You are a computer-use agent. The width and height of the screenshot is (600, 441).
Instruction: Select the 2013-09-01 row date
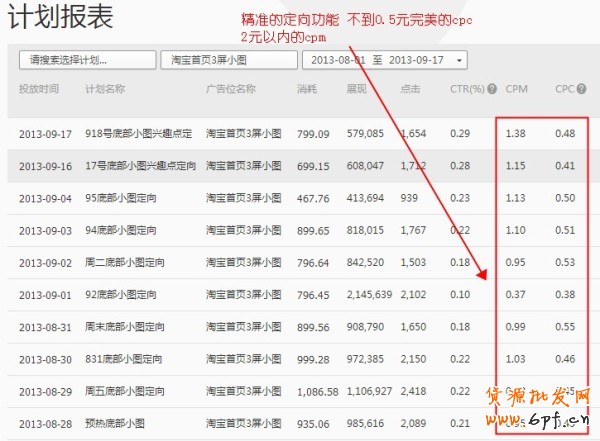click(45, 295)
